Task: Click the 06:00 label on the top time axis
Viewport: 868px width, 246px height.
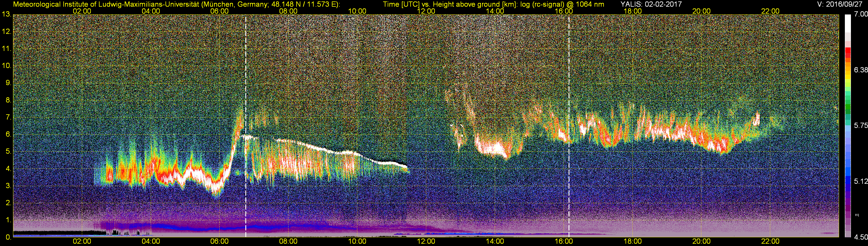Action: coord(219,11)
